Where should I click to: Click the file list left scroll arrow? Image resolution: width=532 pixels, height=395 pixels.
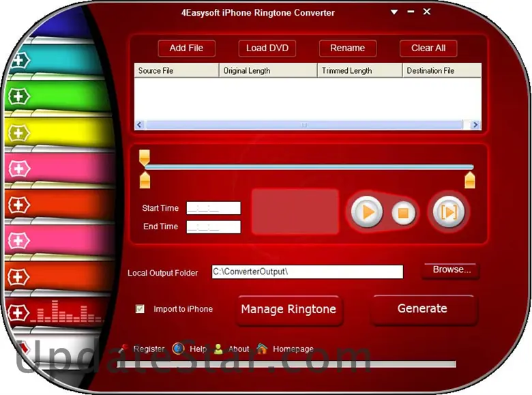click(x=139, y=125)
